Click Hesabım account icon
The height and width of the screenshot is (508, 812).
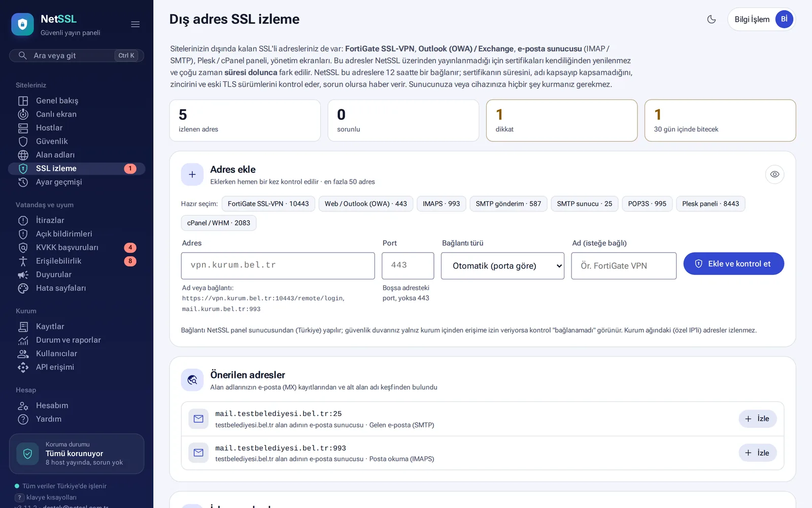(x=23, y=405)
